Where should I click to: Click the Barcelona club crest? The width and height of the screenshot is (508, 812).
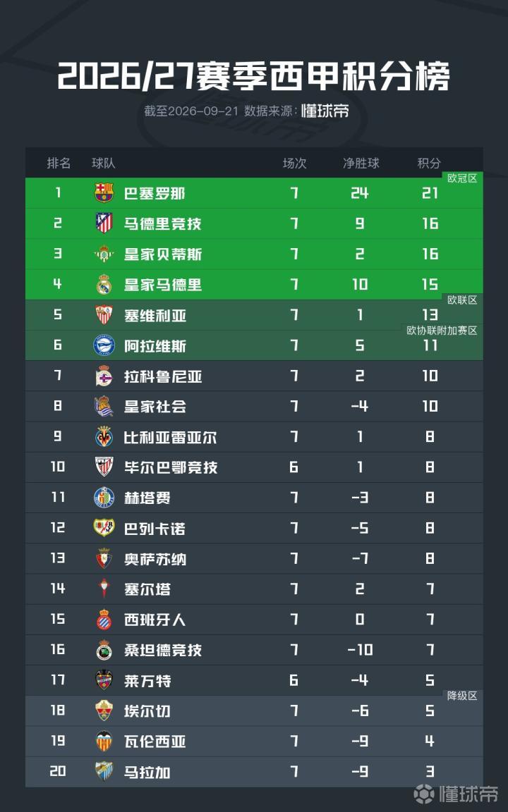click(x=104, y=192)
